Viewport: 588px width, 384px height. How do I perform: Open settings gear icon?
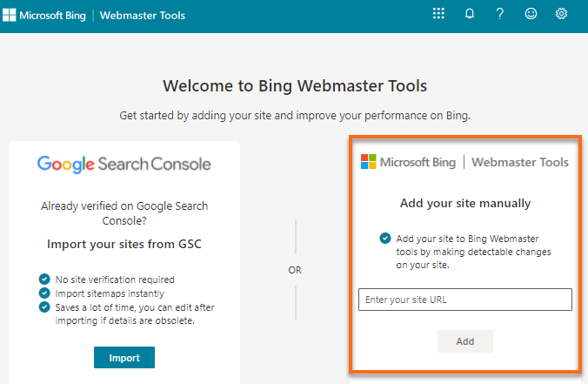(561, 14)
